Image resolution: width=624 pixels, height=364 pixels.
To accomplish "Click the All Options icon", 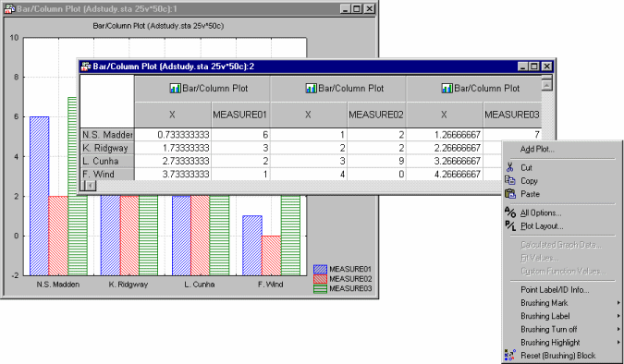I will pyautogui.click(x=510, y=212).
